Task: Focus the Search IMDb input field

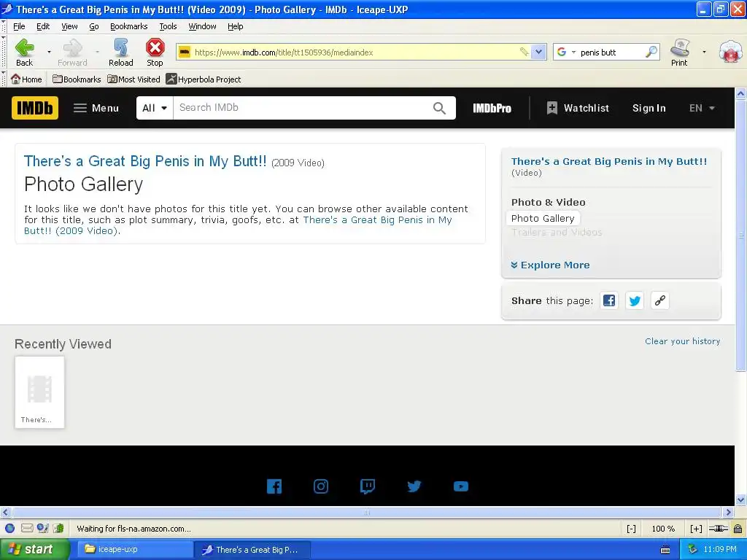Action: click(x=300, y=108)
